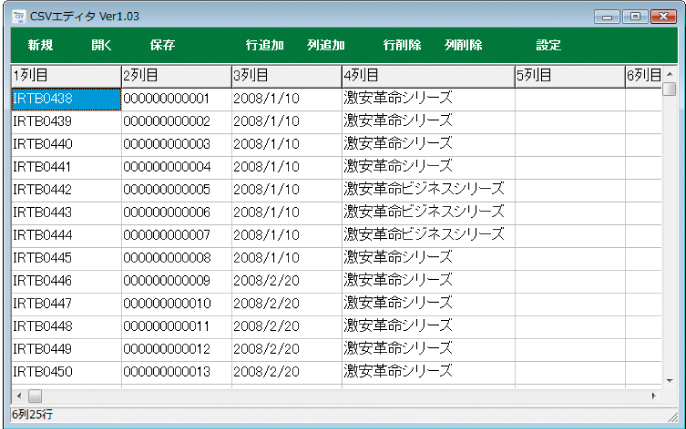Viewport: 686px width, 429px height.
Task: Delete a column using 列削除
Action: coord(463,45)
